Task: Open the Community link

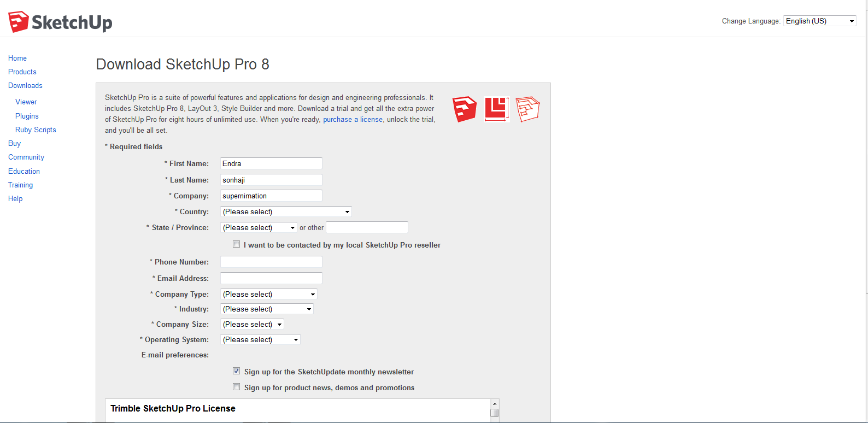Action: click(26, 157)
